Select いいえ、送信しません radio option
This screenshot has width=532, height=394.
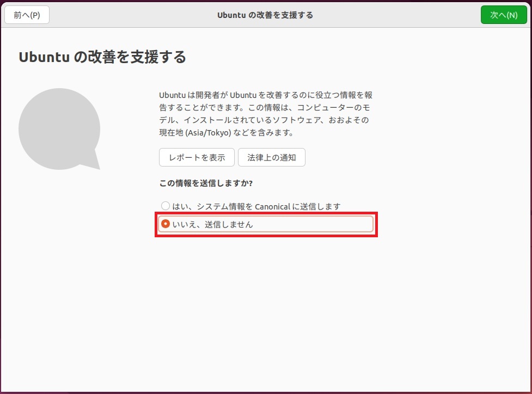(x=266, y=224)
